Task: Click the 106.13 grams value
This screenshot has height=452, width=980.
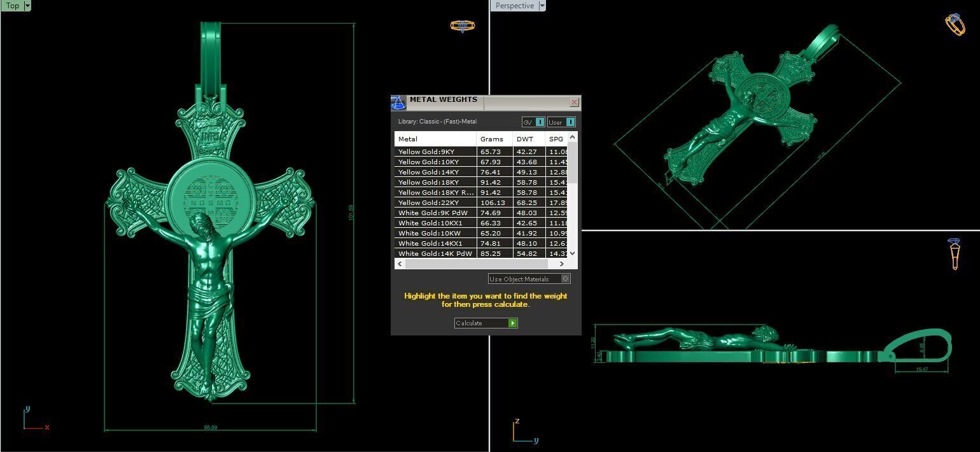Action: coord(493,202)
